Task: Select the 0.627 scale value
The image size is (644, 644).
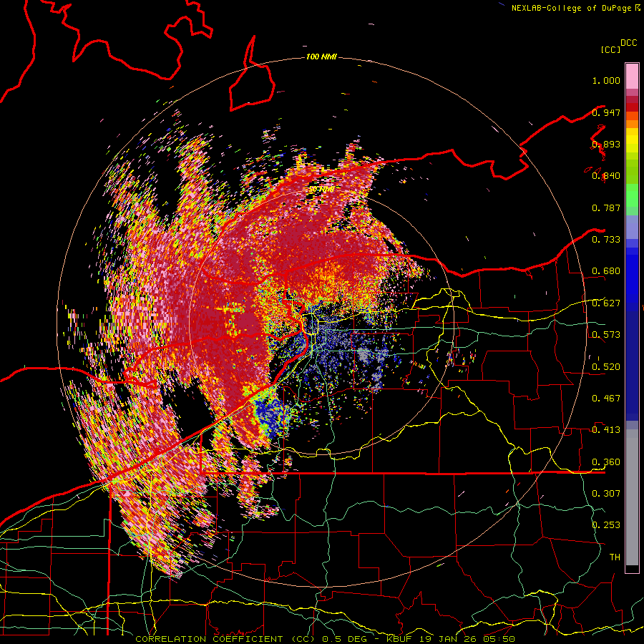Action: (606, 303)
